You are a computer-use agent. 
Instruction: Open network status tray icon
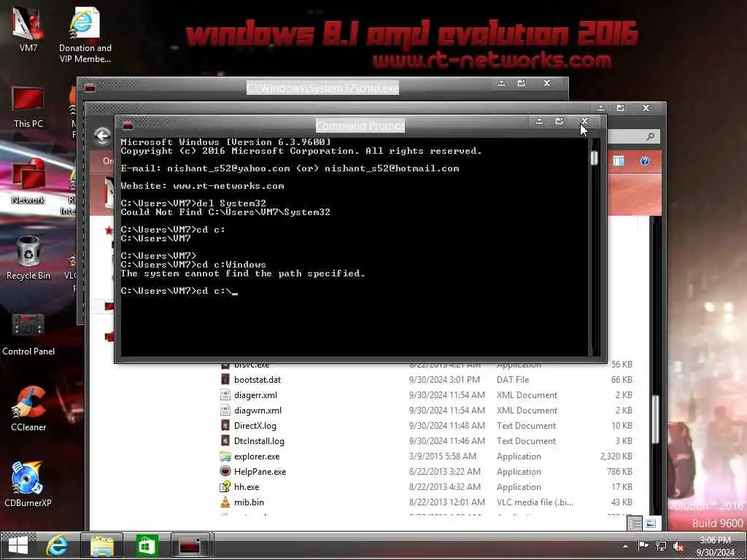tap(661, 546)
